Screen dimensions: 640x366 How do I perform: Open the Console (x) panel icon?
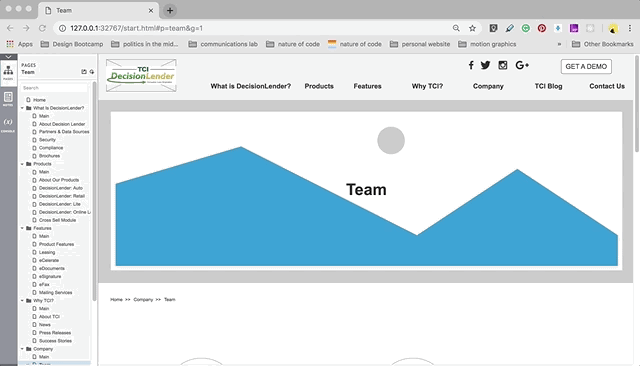tap(8, 124)
